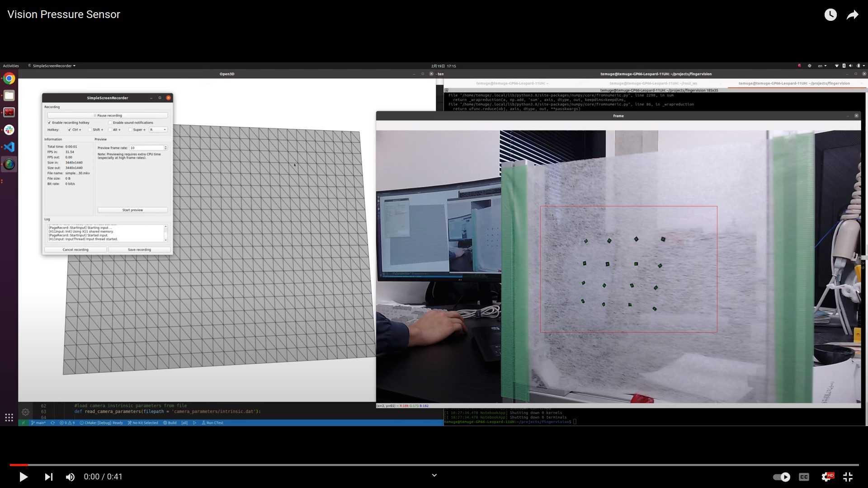Open the SimpleScreenRecorder menu in the top bar
The image size is (868, 488).
click(52, 66)
